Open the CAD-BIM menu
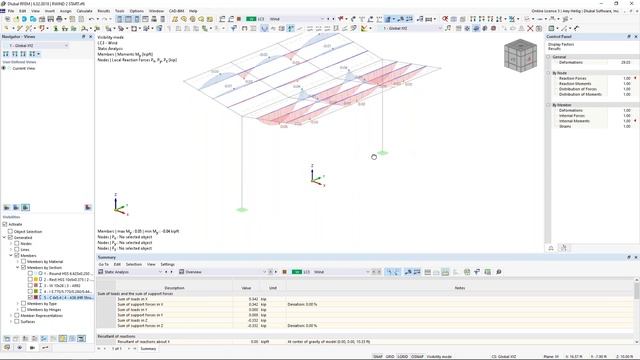Viewport: 640px width, 360px height. coord(176,11)
